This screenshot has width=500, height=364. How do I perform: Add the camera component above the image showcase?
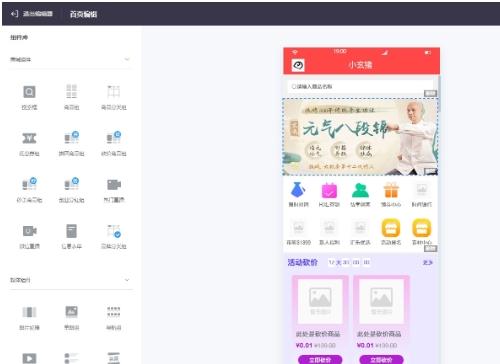(x=29, y=231)
